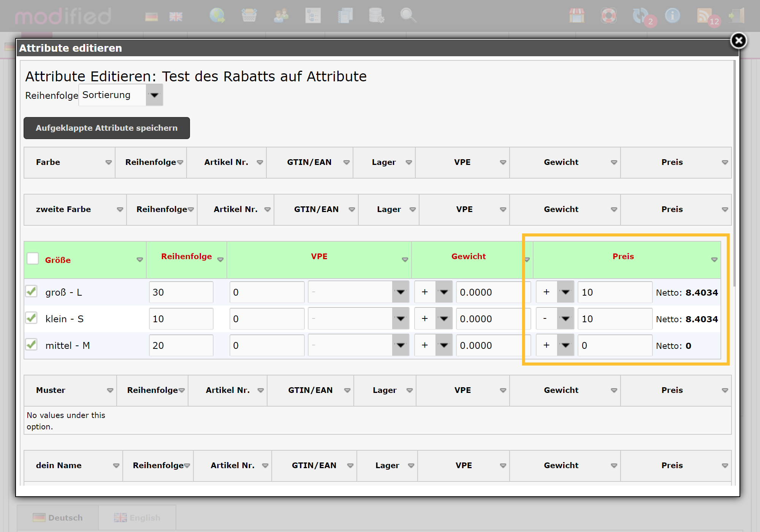760x532 pixels.
Task: Open the customers icon in top toolbar
Action: pyautogui.click(x=281, y=16)
